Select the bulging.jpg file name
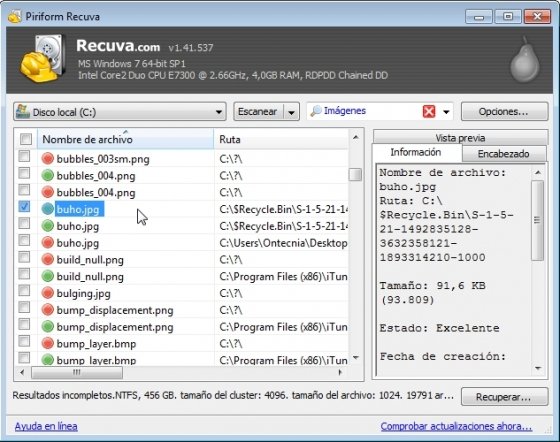Screen dimensions: 560x442 pyautogui.click(x=84, y=293)
